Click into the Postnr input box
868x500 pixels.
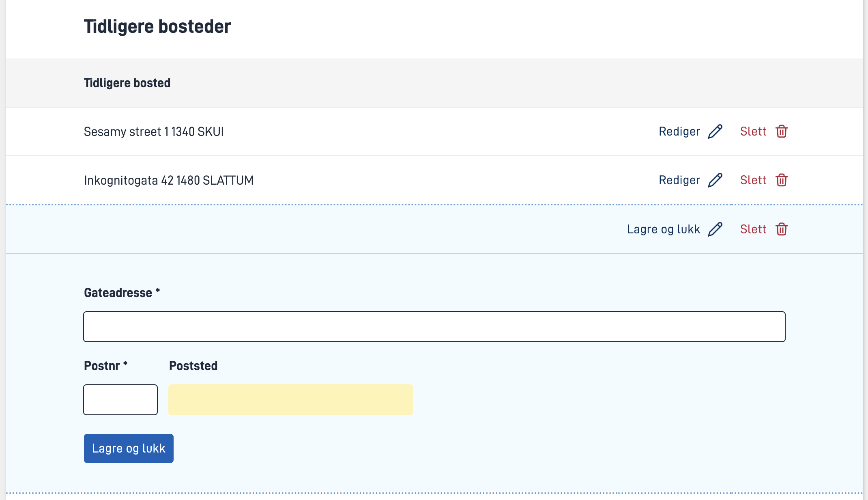coord(120,400)
